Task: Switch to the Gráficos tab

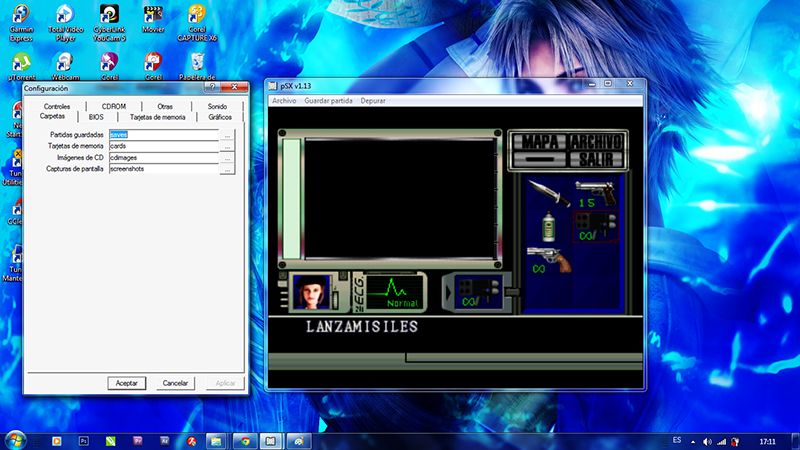Action: tap(220, 117)
